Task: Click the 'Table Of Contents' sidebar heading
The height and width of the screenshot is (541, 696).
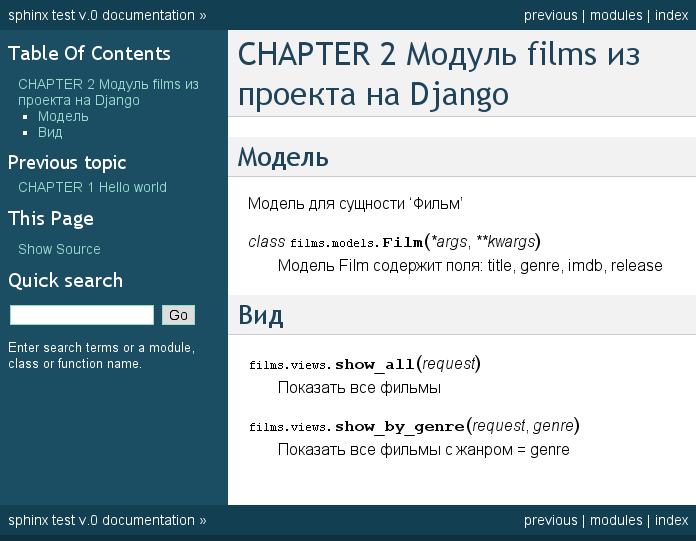Action: [x=89, y=53]
